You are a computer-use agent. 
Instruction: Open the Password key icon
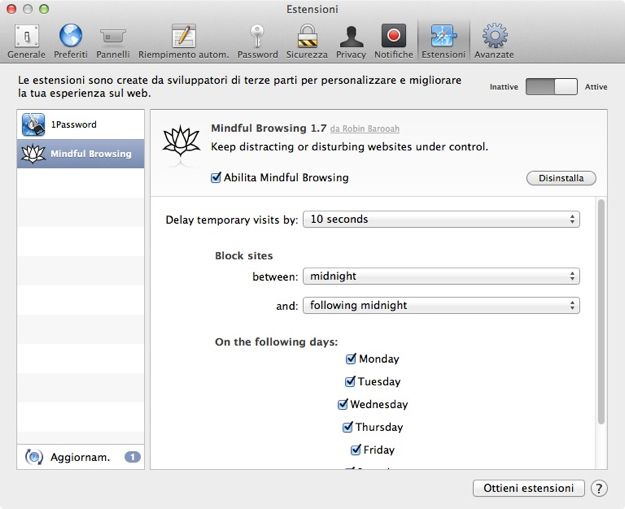(257, 36)
